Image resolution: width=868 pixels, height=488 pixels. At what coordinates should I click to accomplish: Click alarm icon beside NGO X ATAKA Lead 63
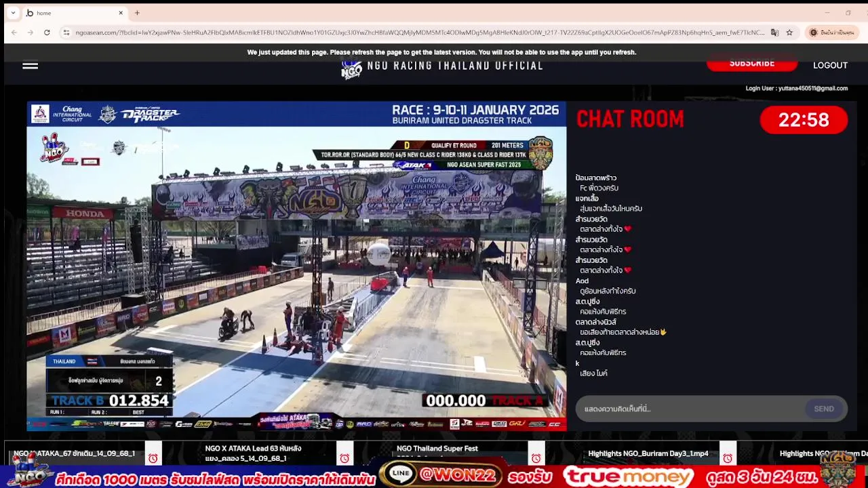tap(344, 458)
